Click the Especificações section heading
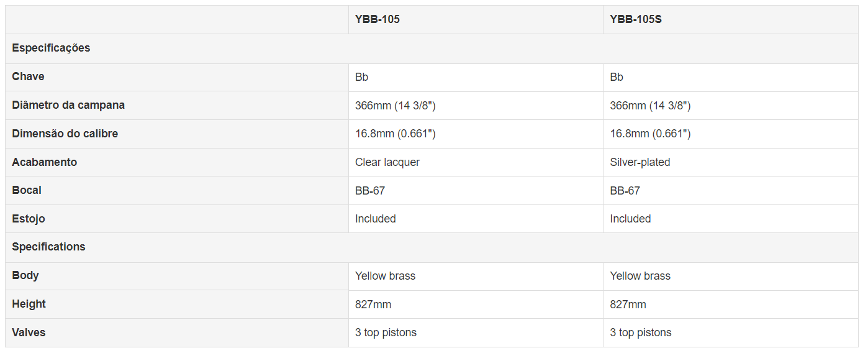This screenshot has width=868, height=353. pyautogui.click(x=51, y=48)
